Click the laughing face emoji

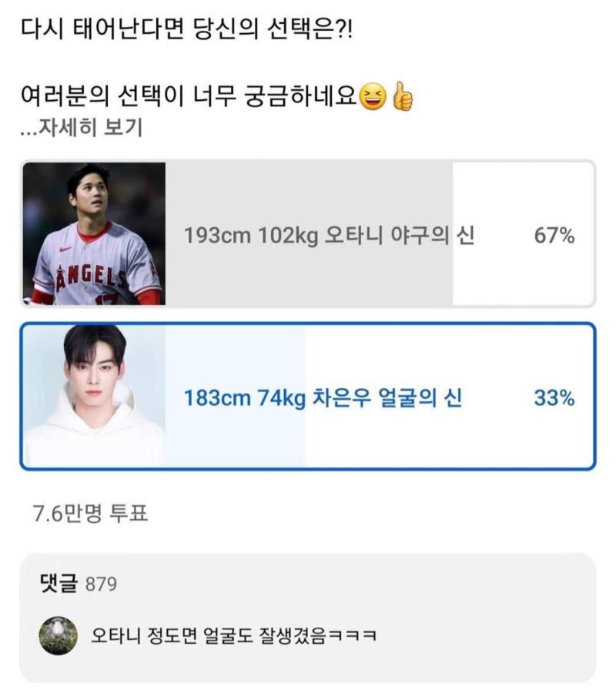tap(373, 98)
